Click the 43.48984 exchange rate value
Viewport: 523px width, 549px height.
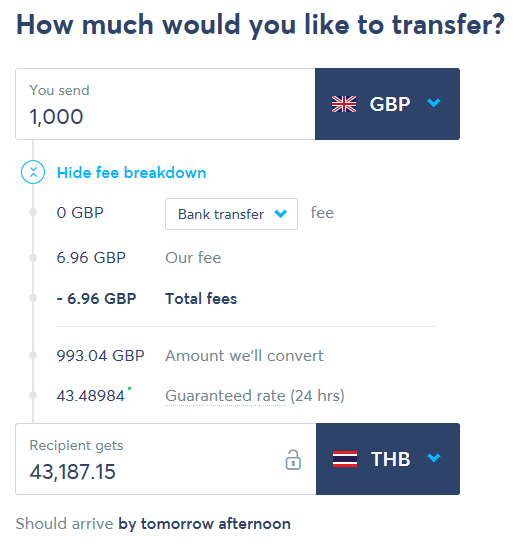click(x=90, y=396)
